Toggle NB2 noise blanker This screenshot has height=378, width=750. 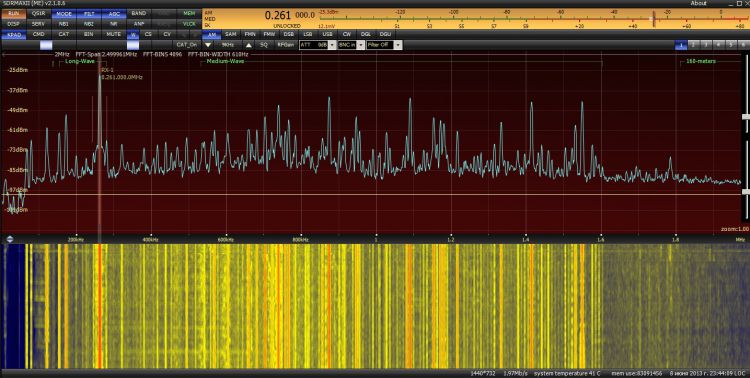click(x=89, y=23)
